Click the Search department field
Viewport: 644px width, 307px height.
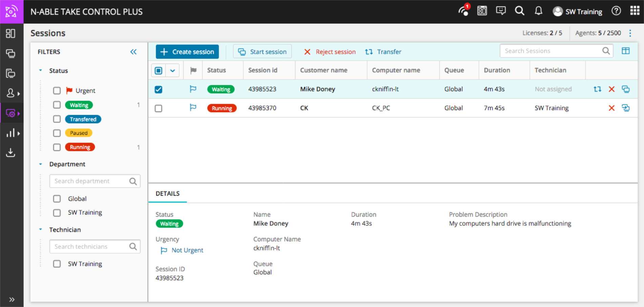pyautogui.click(x=95, y=181)
